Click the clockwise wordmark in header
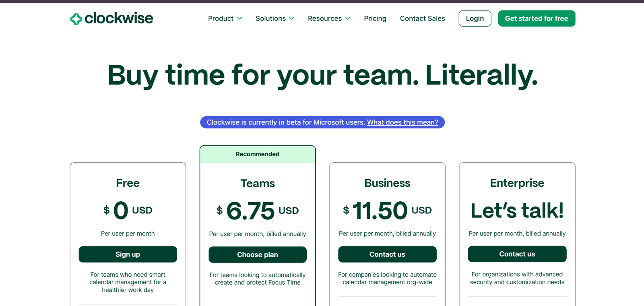This screenshot has height=306, width=644. 119,18
